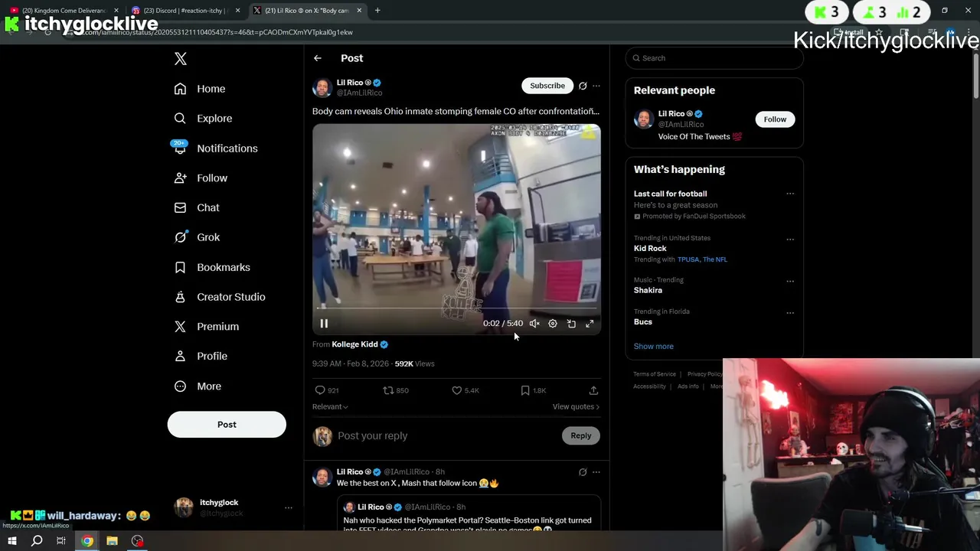Open Follow in the X sidebar
Viewport: 980px width, 551px height.
201,178
